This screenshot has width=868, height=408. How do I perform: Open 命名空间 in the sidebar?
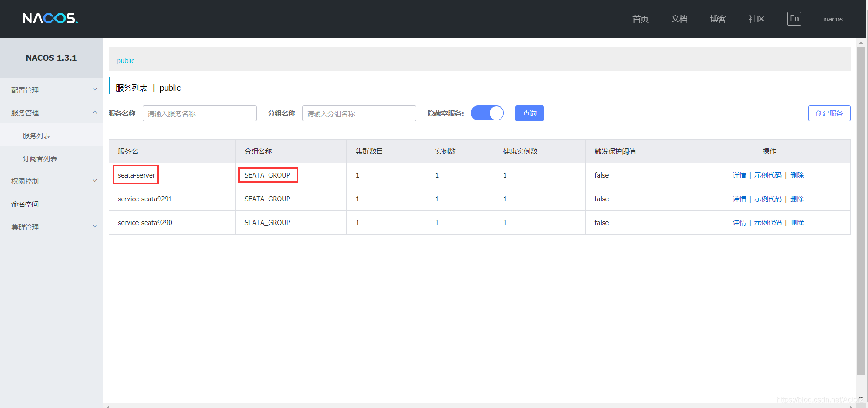[51, 204]
